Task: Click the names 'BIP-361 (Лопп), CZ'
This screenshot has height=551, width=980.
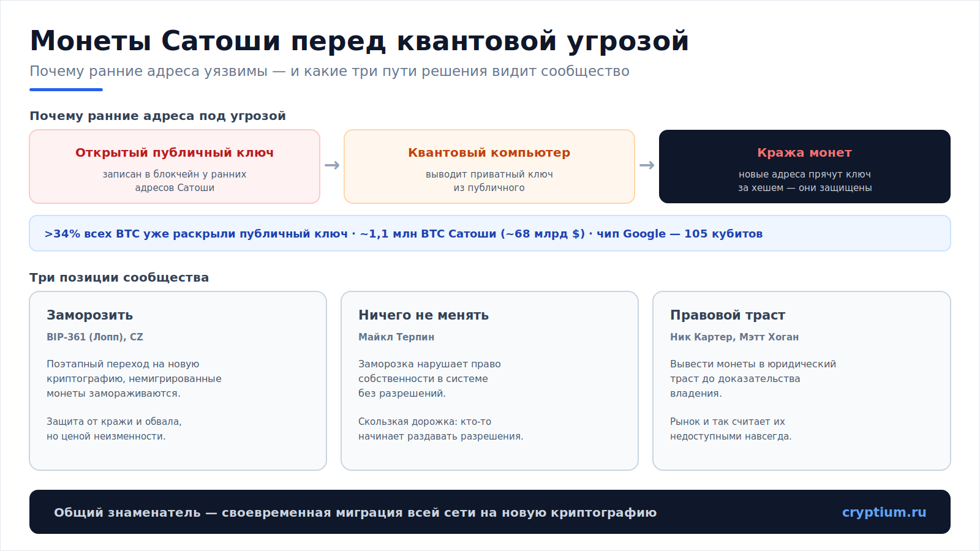Action: [x=95, y=337]
